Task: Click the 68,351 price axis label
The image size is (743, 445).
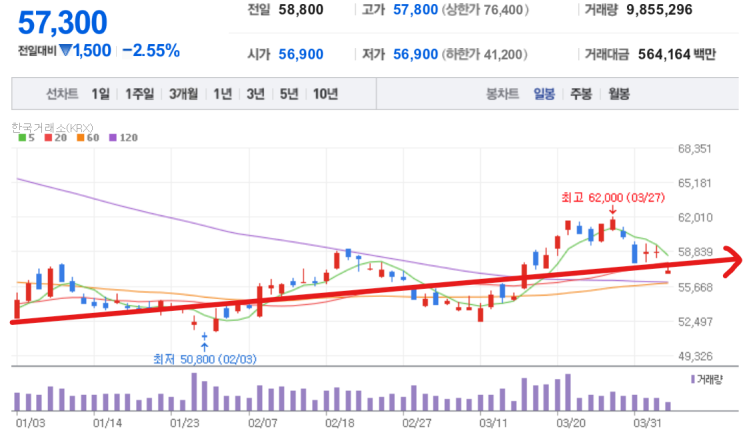Action: click(695, 149)
